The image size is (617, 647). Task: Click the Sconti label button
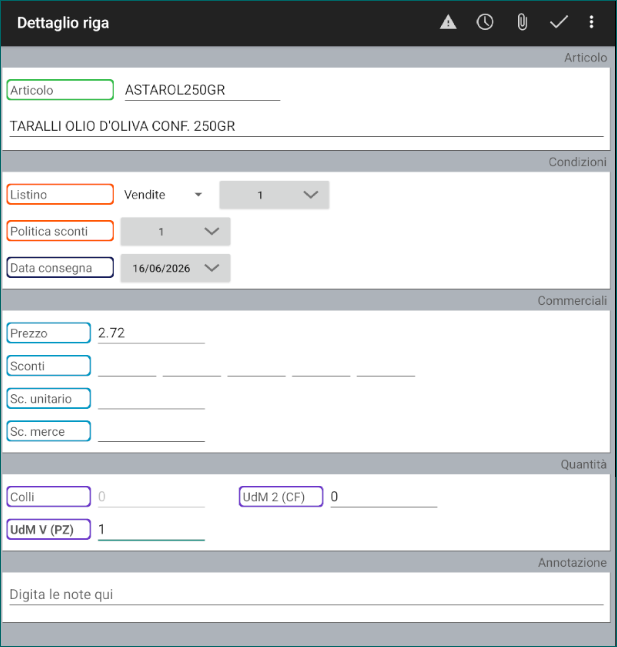[x=49, y=366]
